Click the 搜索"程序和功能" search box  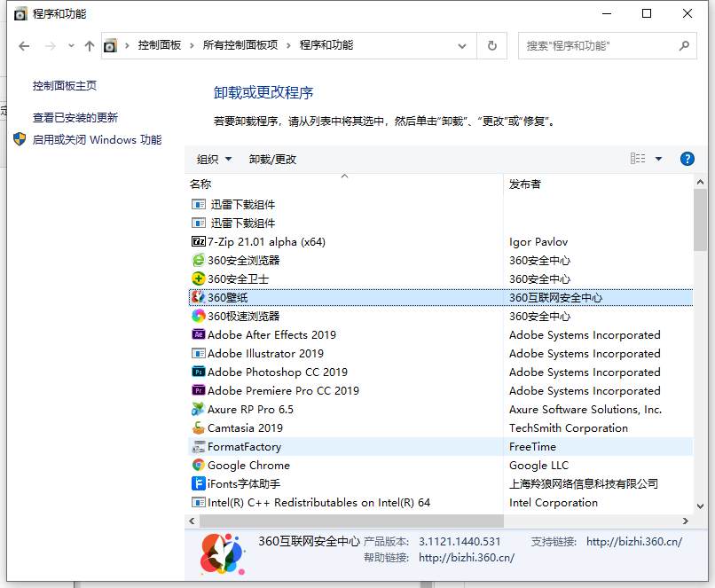599,45
